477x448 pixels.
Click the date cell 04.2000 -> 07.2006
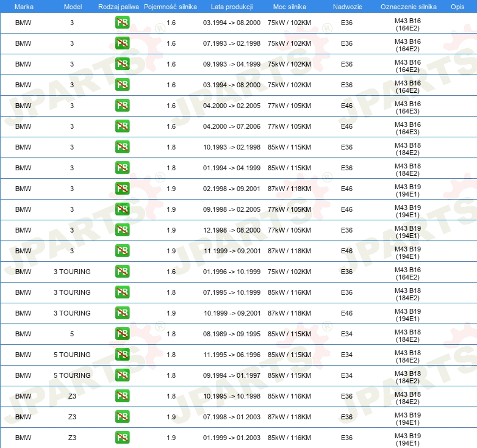pos(232,126)
